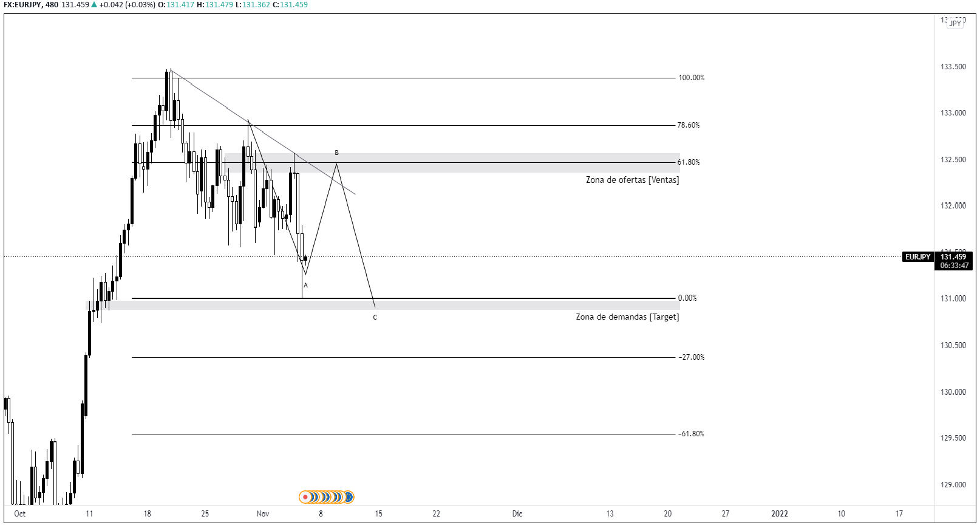Click the EURJPY price label tag
980x525 pixels.
pos(917,257)
